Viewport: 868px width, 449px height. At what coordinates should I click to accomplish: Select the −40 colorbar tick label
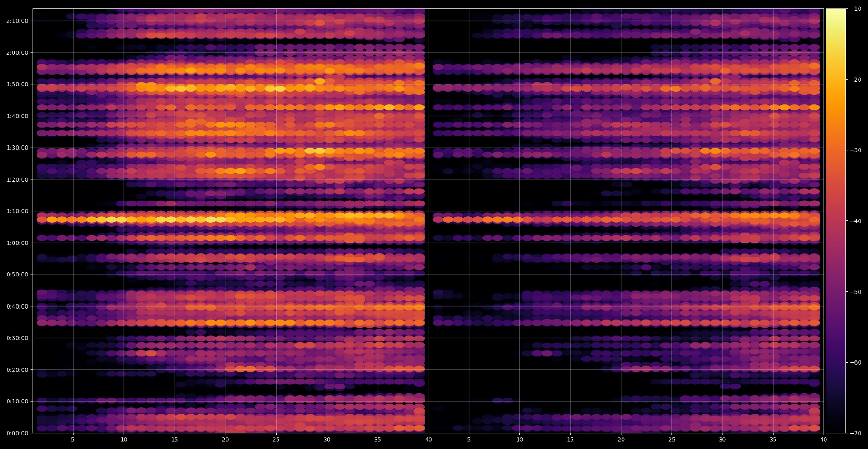(x=855, y=221)
